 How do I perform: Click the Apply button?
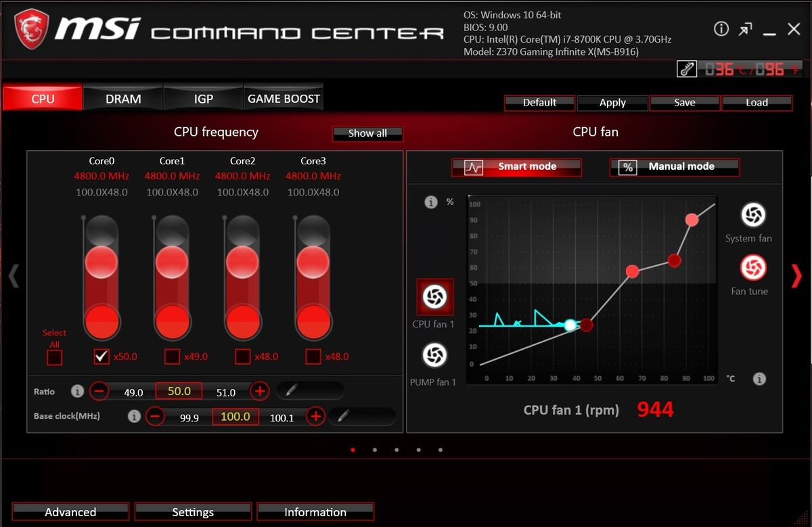click(x=612, y=102)
